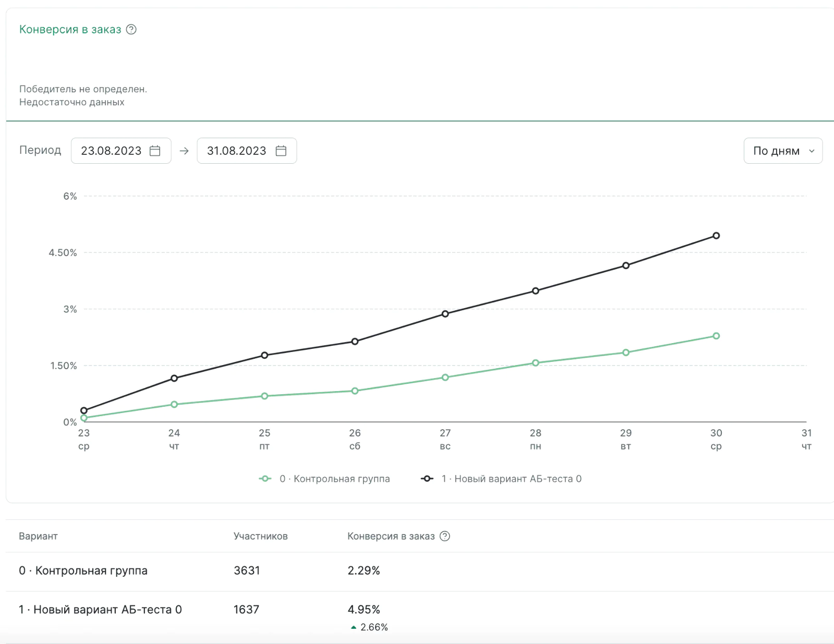Click 'Победитель не определен.' status text
Screen dimensions: 834x644
(83, 89)
